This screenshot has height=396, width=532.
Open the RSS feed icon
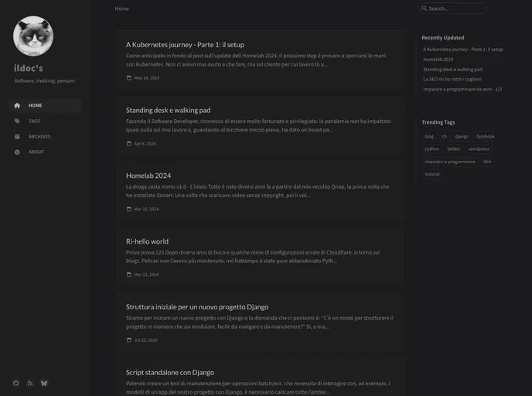click(29, 383)
